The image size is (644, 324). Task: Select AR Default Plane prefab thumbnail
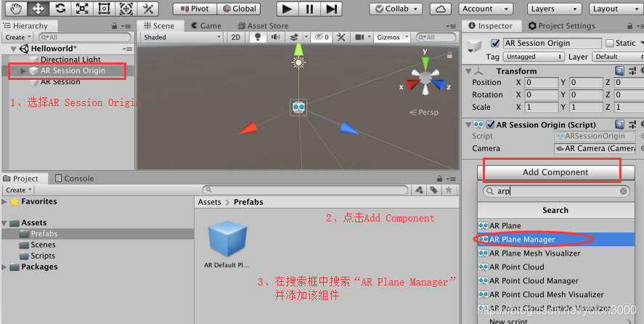tap(227, 239)
